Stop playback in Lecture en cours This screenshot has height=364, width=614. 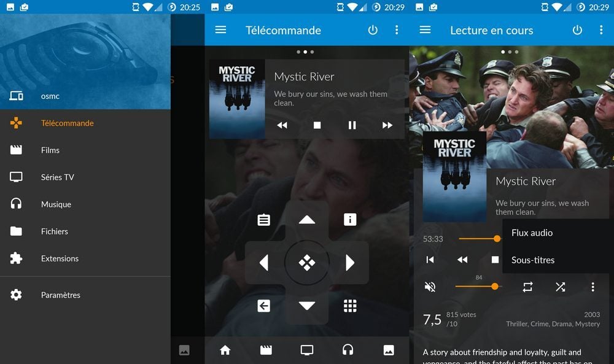(495, 260)
